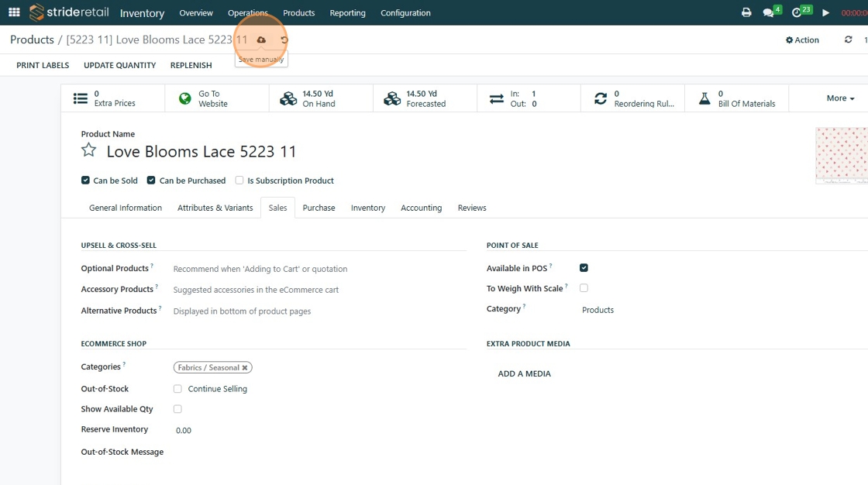Enable the To Weigh With Scale checkbox

(584, 288)
